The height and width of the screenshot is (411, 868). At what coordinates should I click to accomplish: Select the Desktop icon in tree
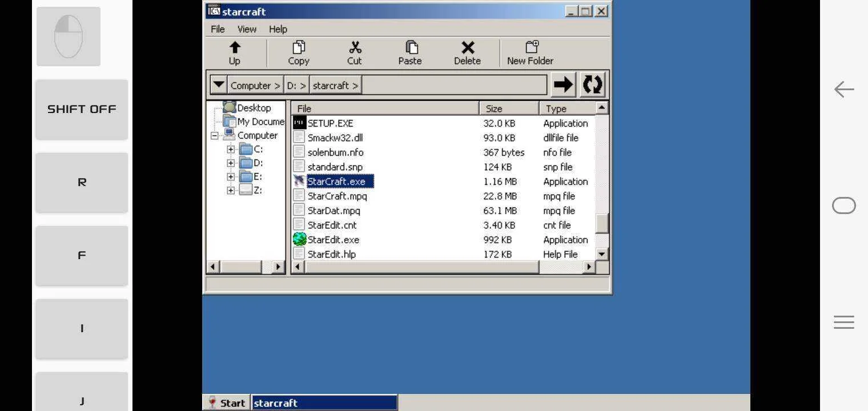(x=230, y=107)
